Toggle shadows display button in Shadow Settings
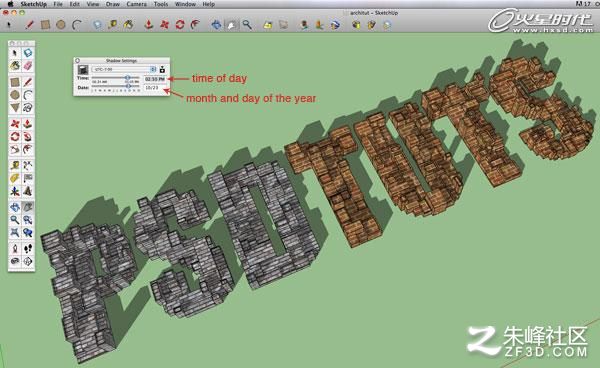Screen dimensions: 600x368 coord(83,70)
